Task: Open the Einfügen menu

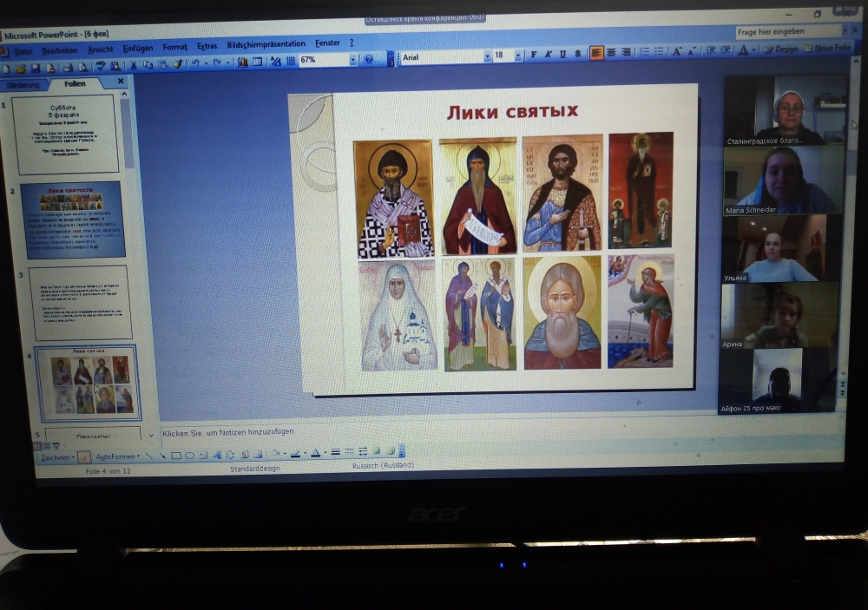Action: point(138,49)
